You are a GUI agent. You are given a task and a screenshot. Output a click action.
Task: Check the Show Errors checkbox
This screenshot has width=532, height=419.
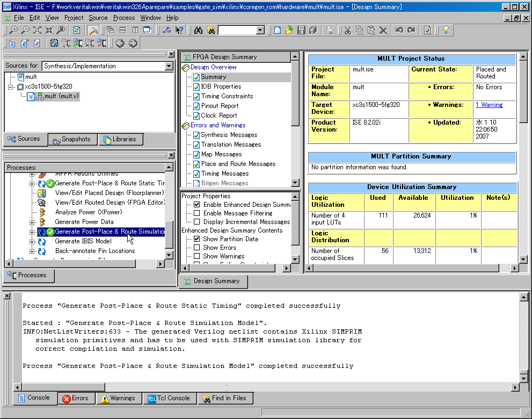[x=197, y=248]
